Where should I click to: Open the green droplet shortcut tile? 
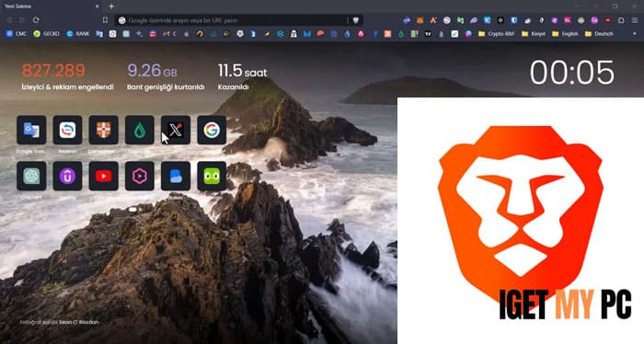140,130
